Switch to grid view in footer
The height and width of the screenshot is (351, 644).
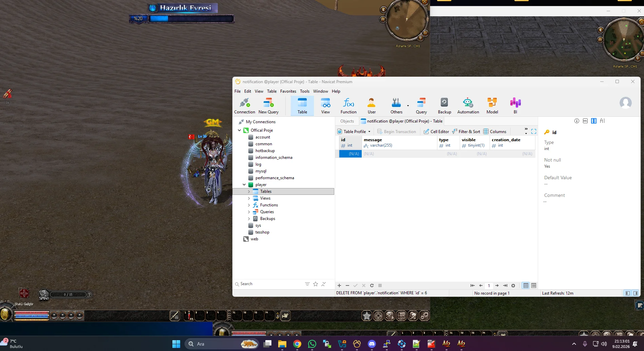coord(526,285)
